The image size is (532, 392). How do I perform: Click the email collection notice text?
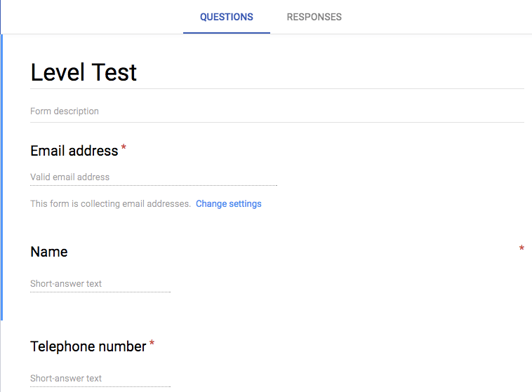pyautogui.click(x=110, y=204)
